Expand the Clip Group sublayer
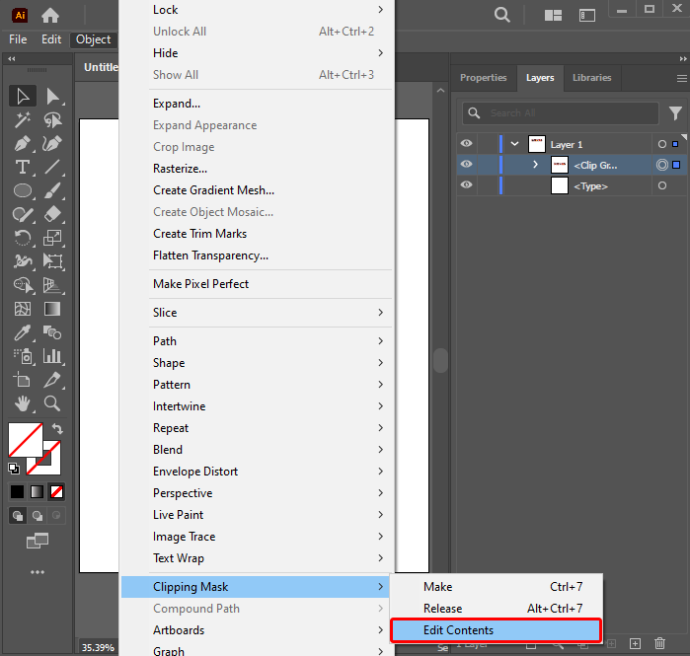This screenshot has height=656, width=690. 535,165
